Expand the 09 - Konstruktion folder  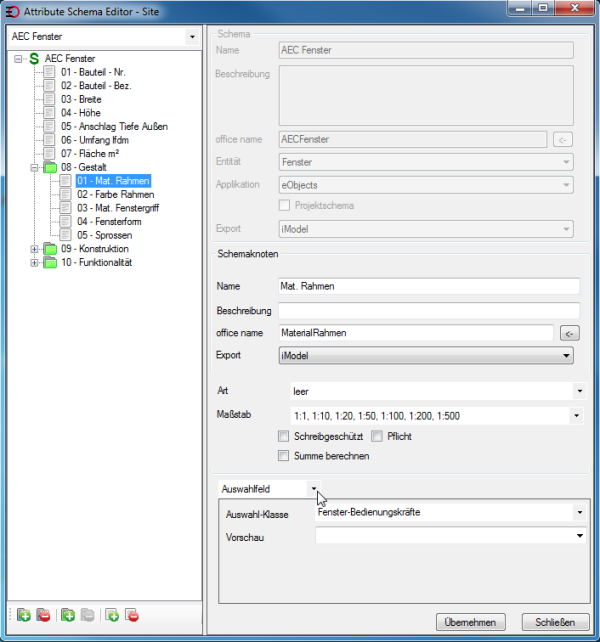click(x=34, y=249)
